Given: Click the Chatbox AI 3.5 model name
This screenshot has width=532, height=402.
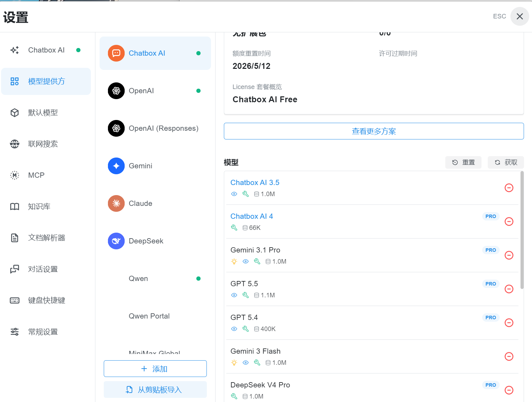Looking at the screenshot, I should (255, 183).
